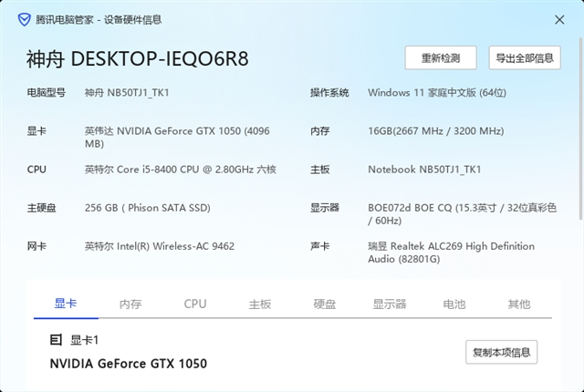Click the model value 神舟 NB50TJ1_TK1
The height and width of the screenshot is (392, 584).
pos(127,93)
